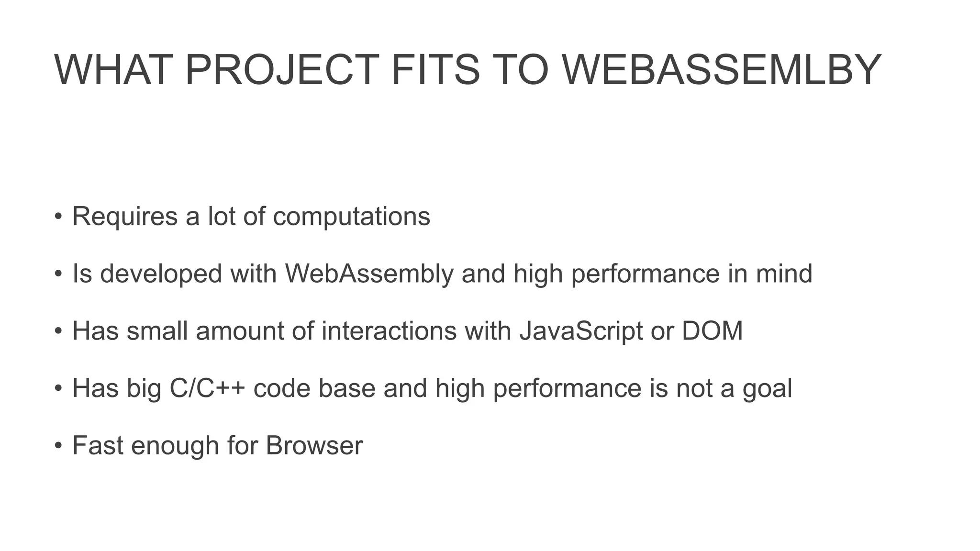This screenshot has height=551, width=980.
Task: Click the bullet marker before 'Is developed'
Action: [x=58, y=274]
